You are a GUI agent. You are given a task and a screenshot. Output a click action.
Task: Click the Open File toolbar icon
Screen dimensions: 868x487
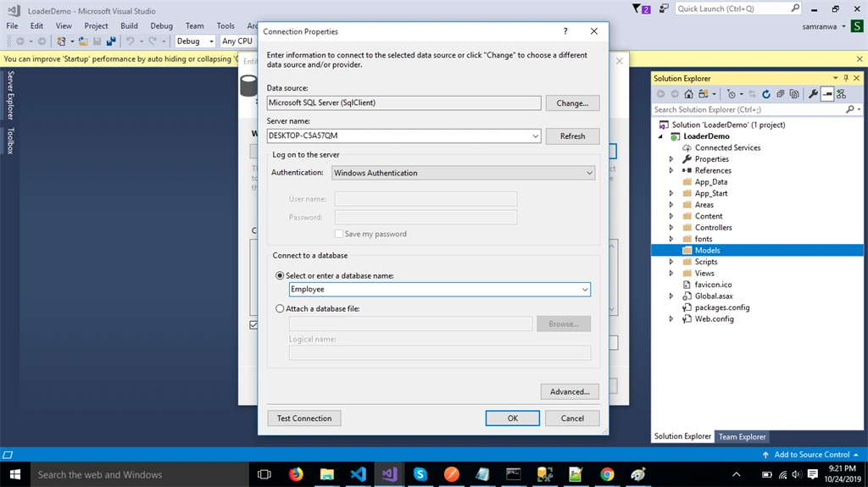point(83,41)
